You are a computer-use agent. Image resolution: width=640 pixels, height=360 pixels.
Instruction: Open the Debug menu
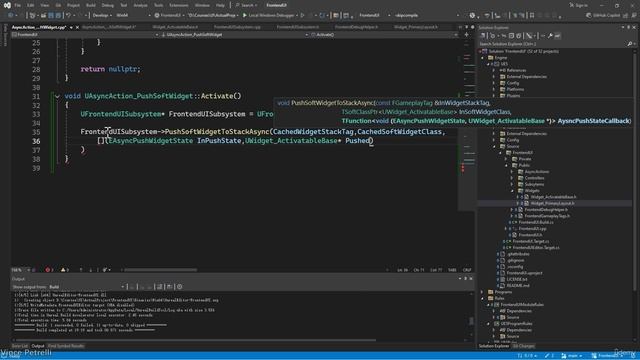tap(108, 5)
